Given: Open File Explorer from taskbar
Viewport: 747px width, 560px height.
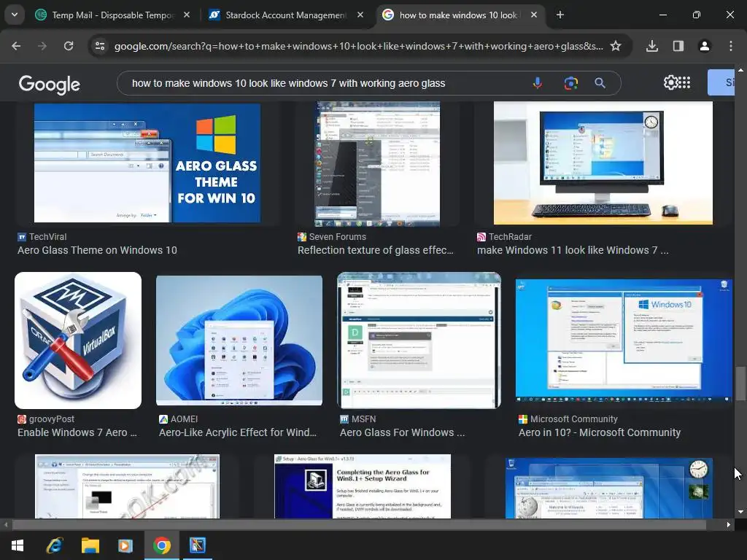Looking at the screenshot, I should point(90,545).
